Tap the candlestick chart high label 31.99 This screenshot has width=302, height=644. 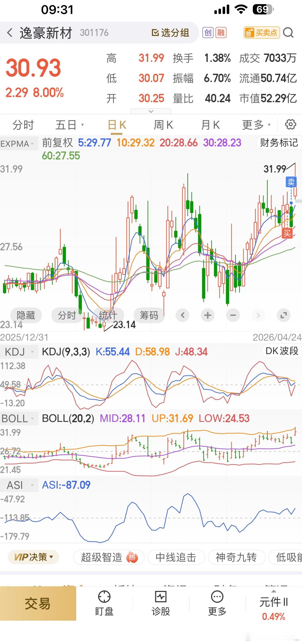pos(275,169)
